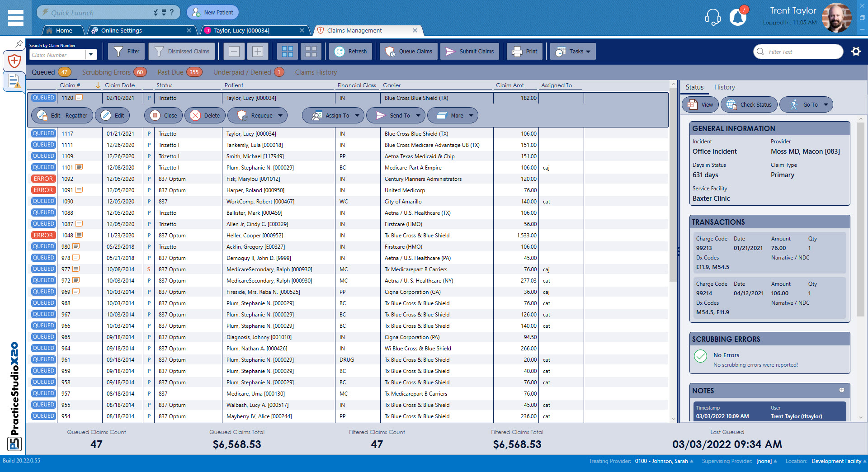The width and height of the screenshot is (868, 472).
Task: Open the hamburger menu
Action: (x=15, y=18)
